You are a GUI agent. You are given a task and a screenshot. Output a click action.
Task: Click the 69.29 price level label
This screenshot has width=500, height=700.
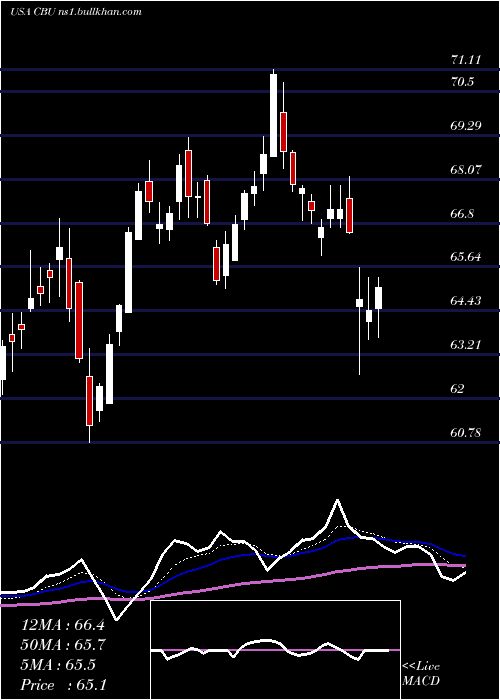(466, 125)
